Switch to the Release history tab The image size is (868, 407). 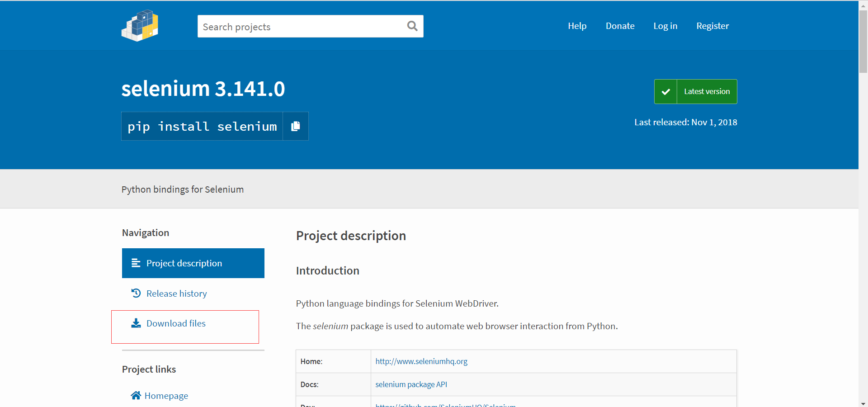176,293
